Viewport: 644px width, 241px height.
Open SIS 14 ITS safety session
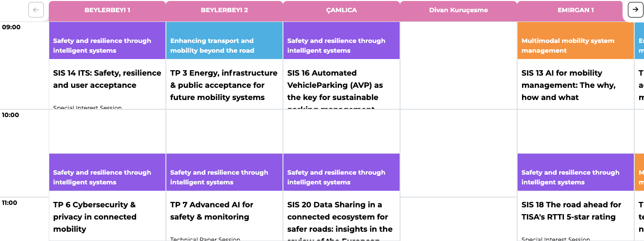point(107,79)
